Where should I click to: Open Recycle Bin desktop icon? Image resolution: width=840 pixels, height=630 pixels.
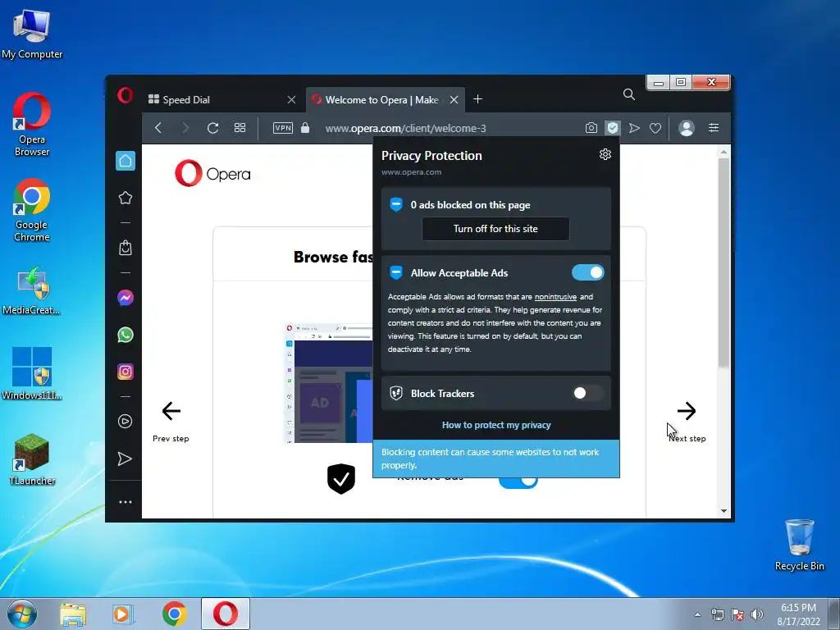pos(799,545)
